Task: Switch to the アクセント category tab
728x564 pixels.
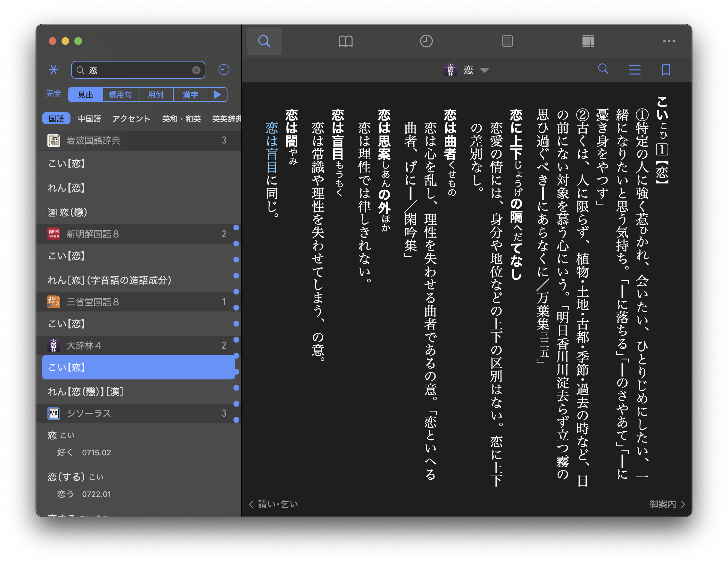Action: (131, 119)
